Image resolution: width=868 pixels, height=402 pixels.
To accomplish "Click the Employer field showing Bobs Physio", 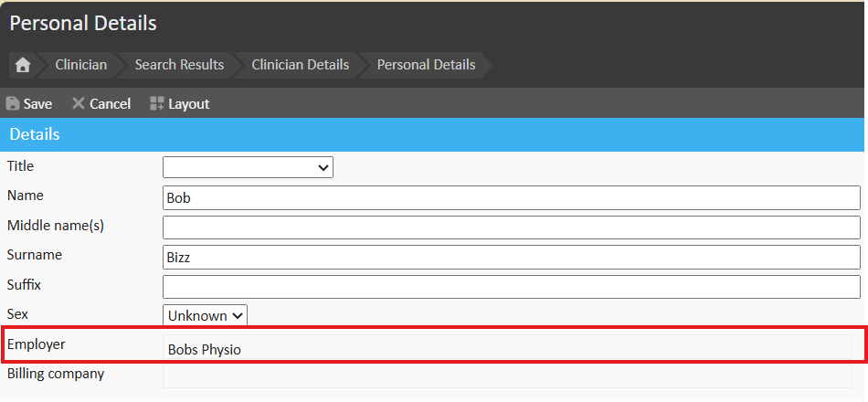I will coord(507,348).
